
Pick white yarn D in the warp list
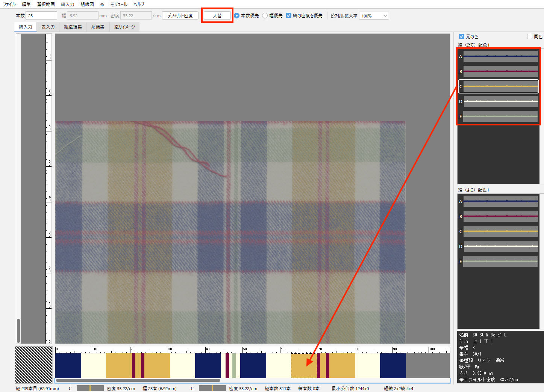tap(500, 101)
